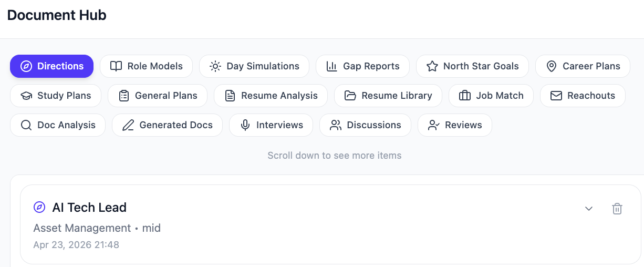Click the star icon for North Star Goals
Screen dimensions: 644x267
432,66
